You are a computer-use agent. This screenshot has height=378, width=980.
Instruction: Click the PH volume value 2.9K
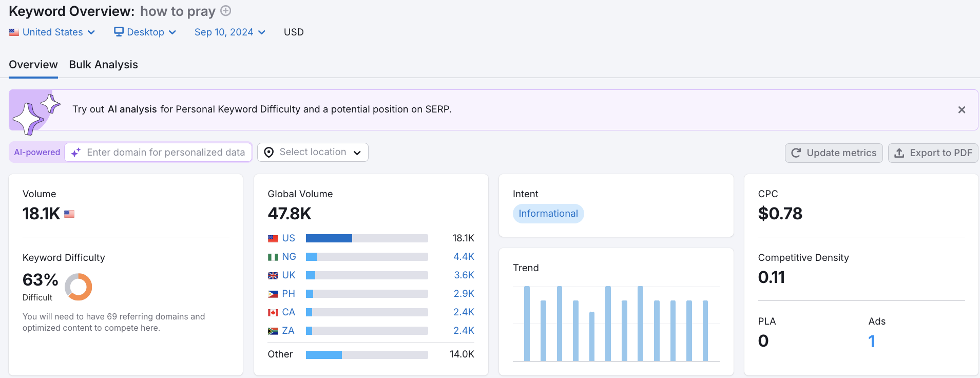click(x=464, y=294)
